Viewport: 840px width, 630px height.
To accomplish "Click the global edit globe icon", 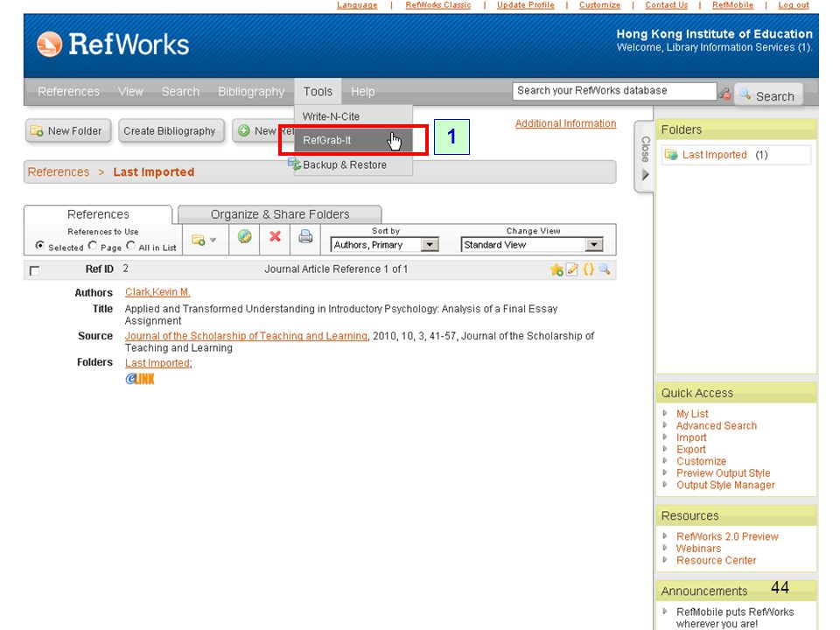I will [x=245, y=236].
